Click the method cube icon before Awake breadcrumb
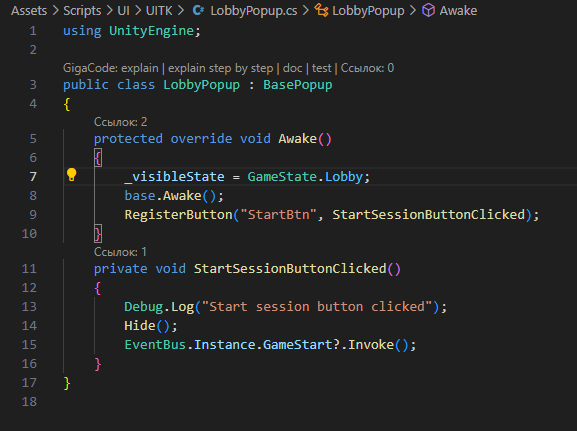 (x=428, y=10)
